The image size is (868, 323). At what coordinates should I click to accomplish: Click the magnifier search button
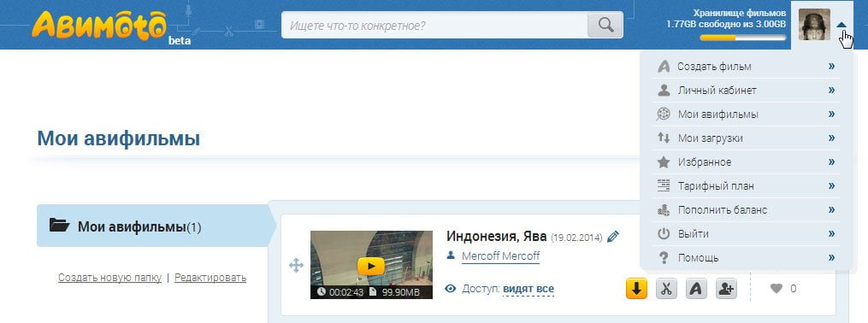605,25
